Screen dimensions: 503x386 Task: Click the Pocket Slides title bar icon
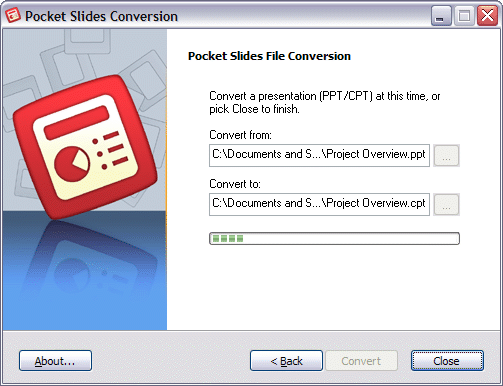(x=12, y=15)
